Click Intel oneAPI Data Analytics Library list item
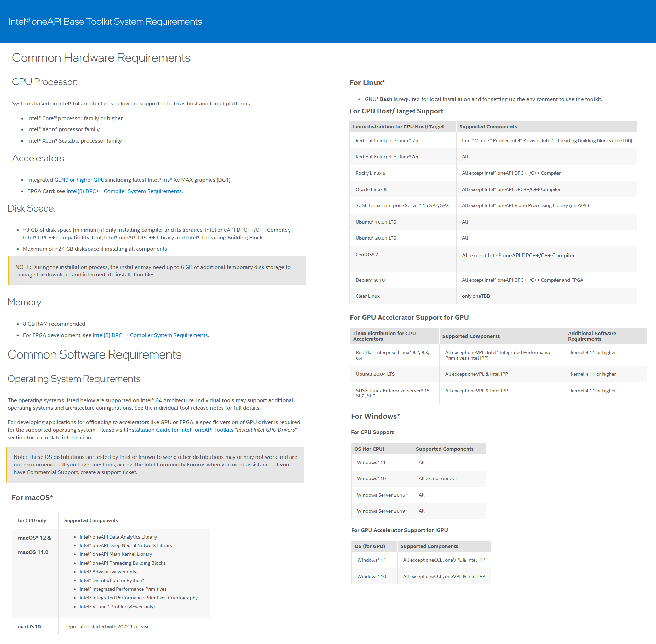Screen dimensions: 656x644 click(x=118, y=537)
